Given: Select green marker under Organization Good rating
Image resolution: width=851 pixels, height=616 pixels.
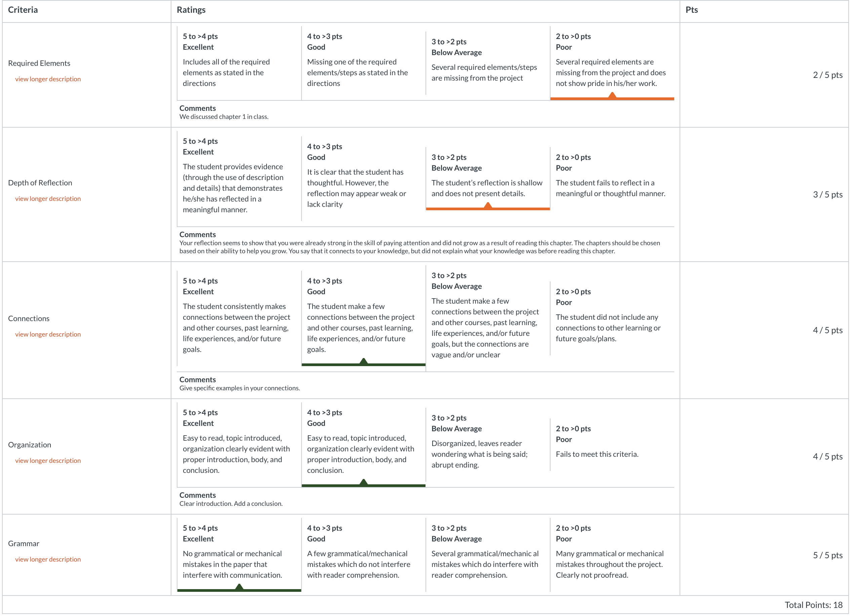Looking at the screenshot, I should 364,483.
